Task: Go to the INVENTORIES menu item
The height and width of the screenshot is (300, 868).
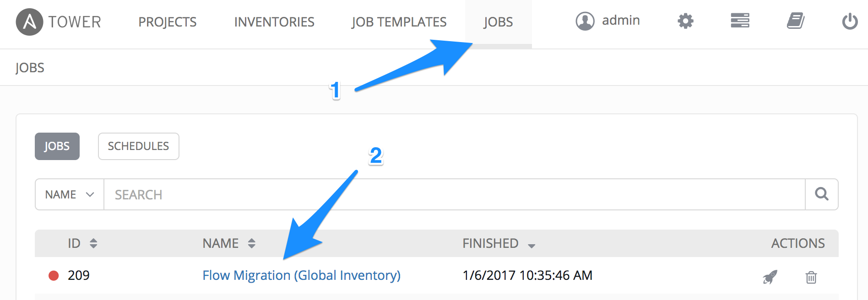Action: [274, 22]
